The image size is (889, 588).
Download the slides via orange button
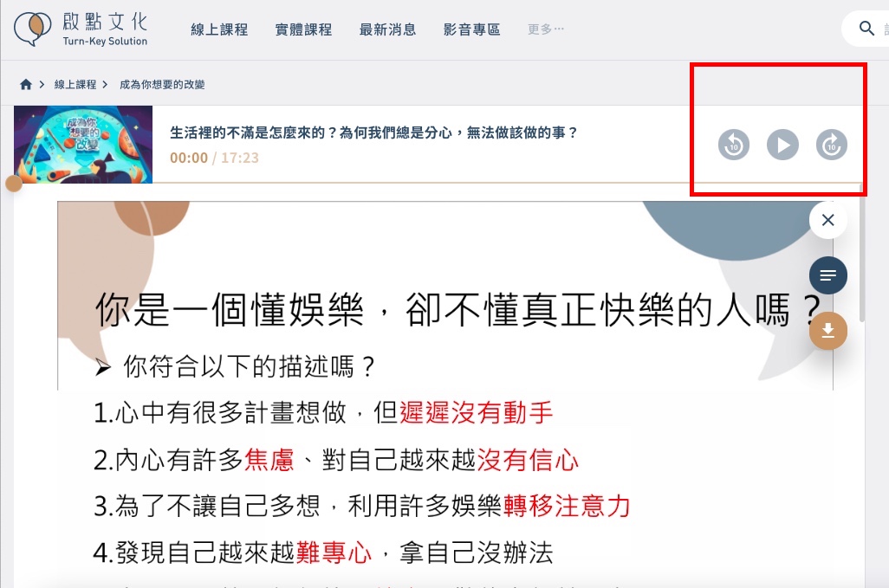pos(827,330)
